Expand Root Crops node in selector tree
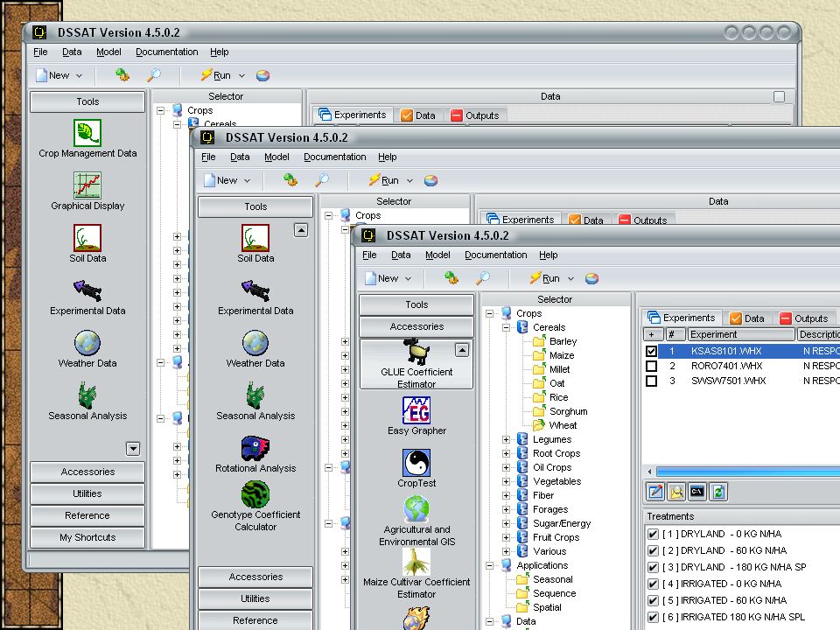The width and height of the screenshot is (840, 630). tap(506, 453)
